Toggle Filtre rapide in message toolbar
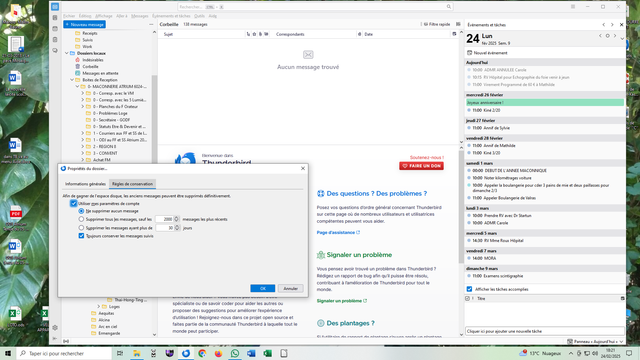 437,24
